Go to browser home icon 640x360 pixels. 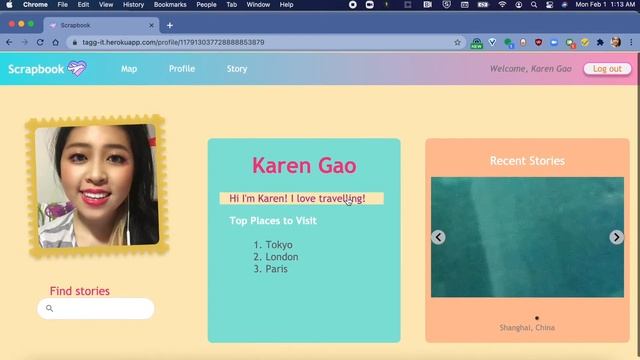[56, 42]
